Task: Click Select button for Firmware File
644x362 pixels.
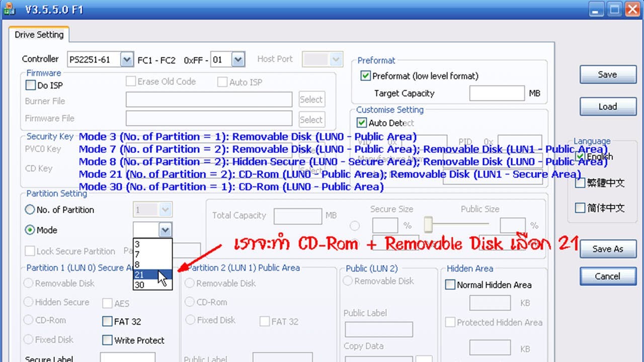Action: pos(311,120)
